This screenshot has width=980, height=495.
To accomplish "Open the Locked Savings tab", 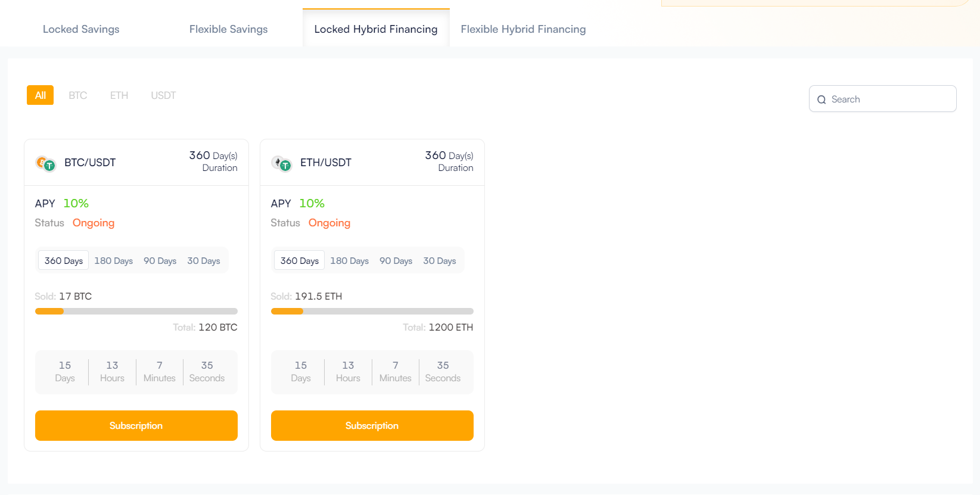I will 81,29.
